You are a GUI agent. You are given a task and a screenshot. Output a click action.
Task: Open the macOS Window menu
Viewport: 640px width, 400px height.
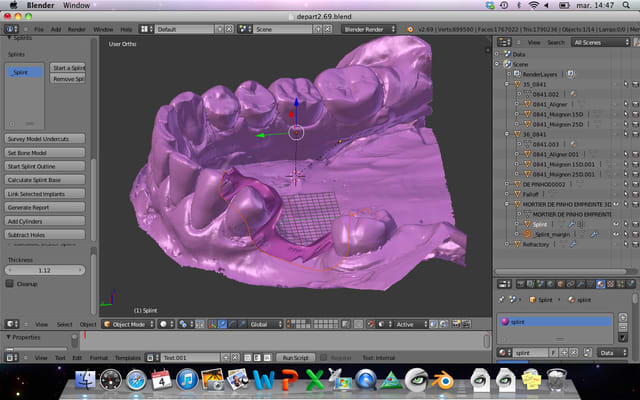pyautogui.click(x=76, y=5)
